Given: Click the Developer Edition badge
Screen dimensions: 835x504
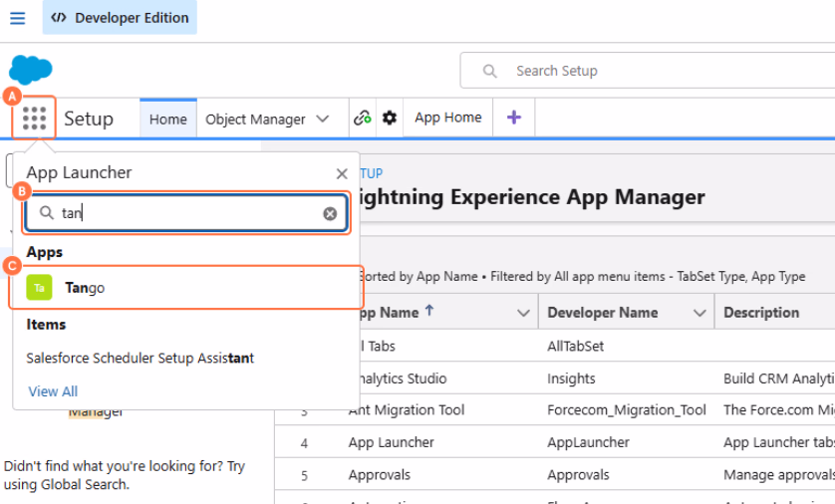Looking at the screenshot, I should pyautogui.click(x=120, y=18).
